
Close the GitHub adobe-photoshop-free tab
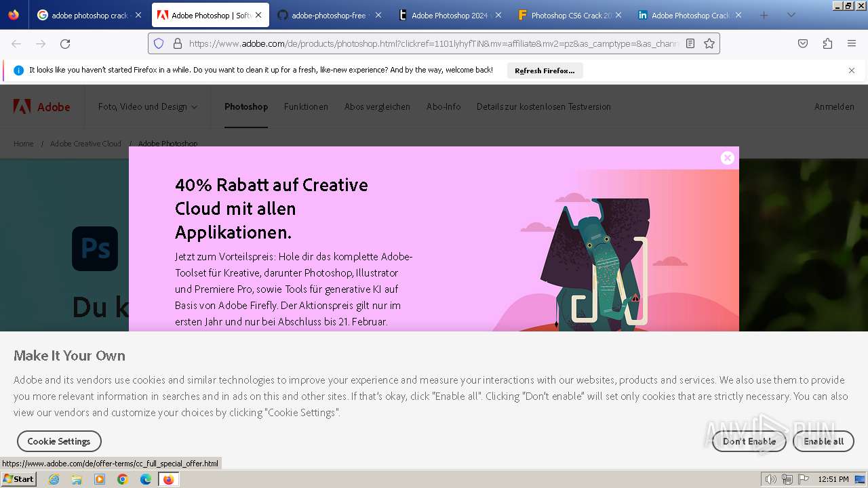tap(378, 15)
